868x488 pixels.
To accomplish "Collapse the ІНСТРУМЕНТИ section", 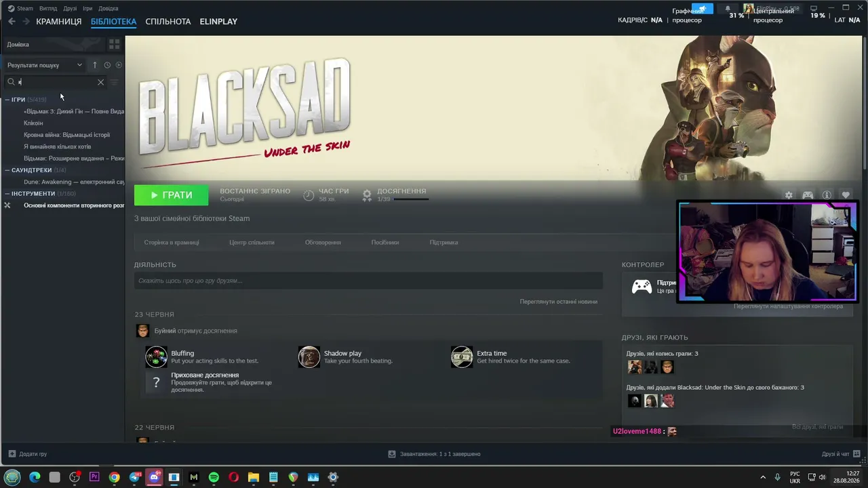I will (7, 194).
